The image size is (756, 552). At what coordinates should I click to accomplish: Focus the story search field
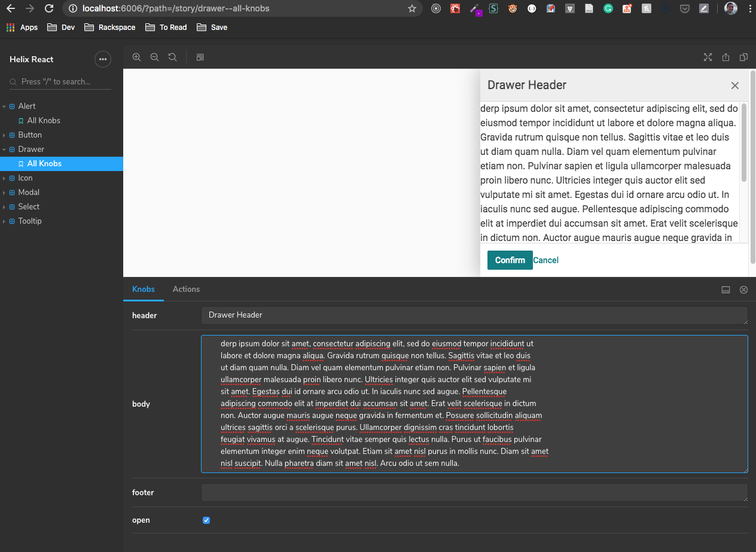[x=60, y=82]
